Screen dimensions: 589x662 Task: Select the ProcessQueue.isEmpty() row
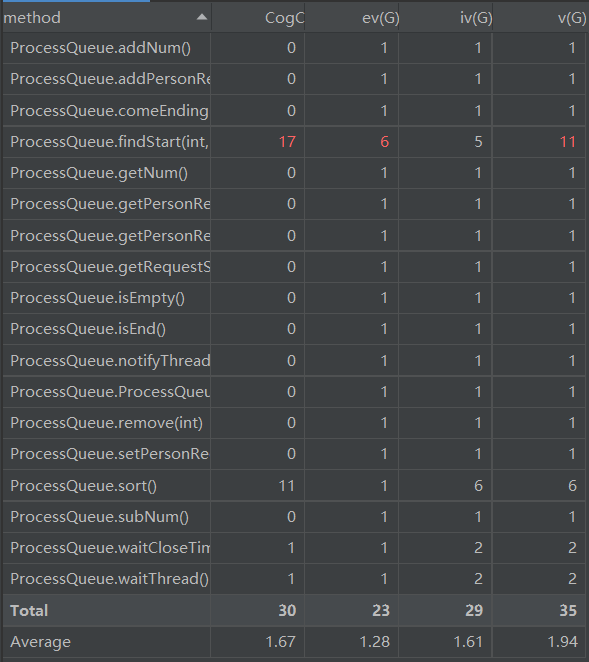coord(294,298)
